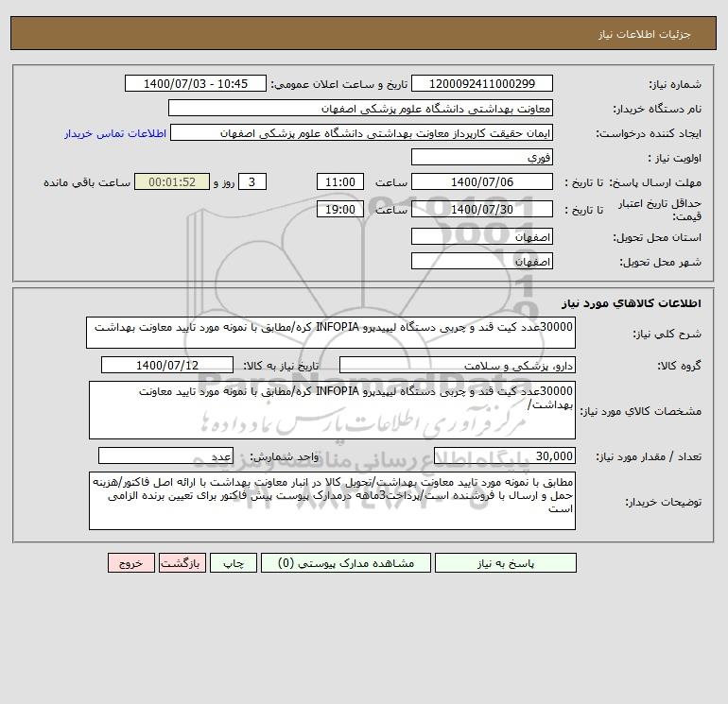Click the اولویت نیاز label
This screenshot has width=728, height=704.
click(x=675, y=158)
